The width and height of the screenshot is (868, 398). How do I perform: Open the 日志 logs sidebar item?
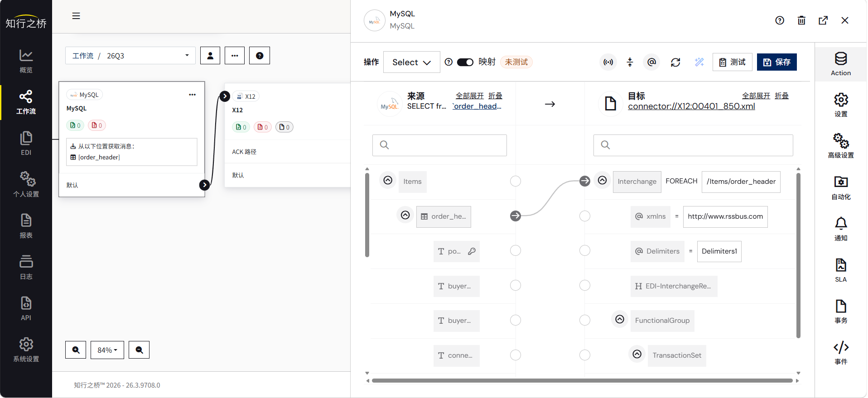click(x=26, y=267)
